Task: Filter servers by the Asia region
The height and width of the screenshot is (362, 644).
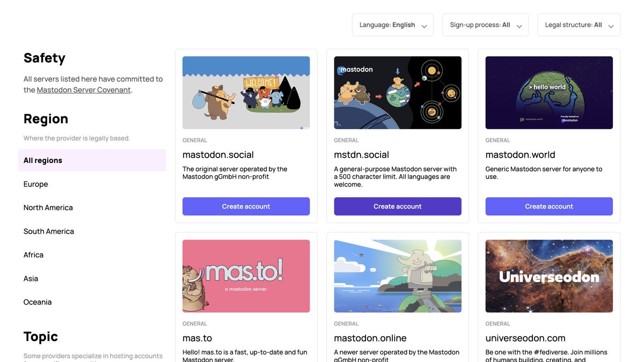Action: click(31, 278)
